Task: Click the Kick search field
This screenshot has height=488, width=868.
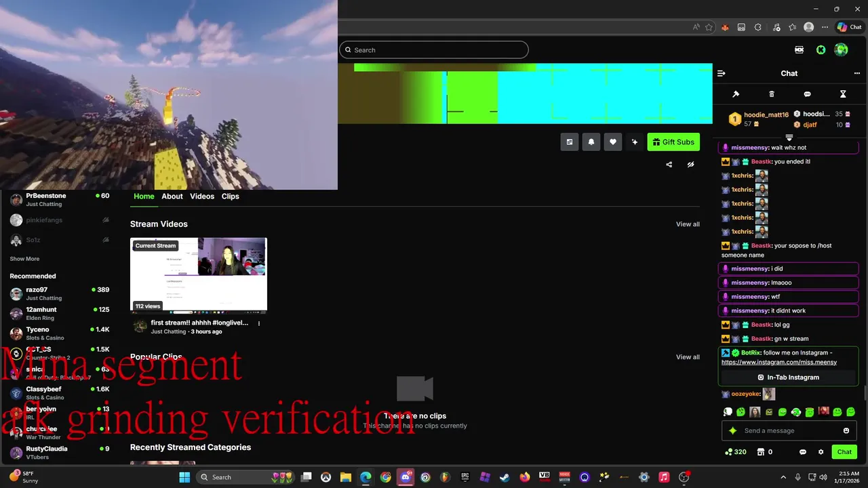Action: click(434, 49)
